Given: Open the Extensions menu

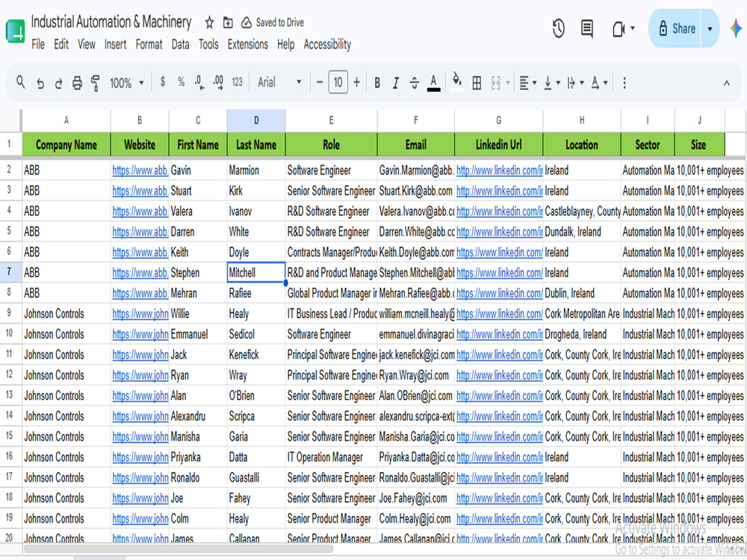Looking at the screenshot, I should tap(248, 44).
